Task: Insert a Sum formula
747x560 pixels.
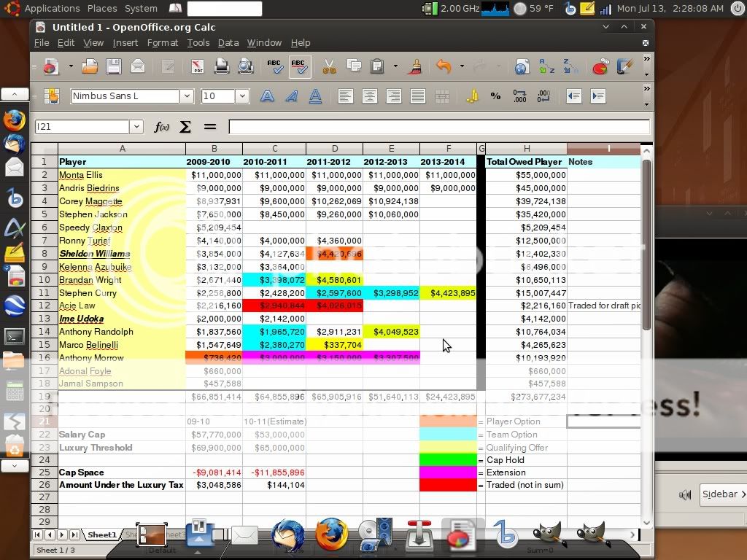Action: [185, 127]
